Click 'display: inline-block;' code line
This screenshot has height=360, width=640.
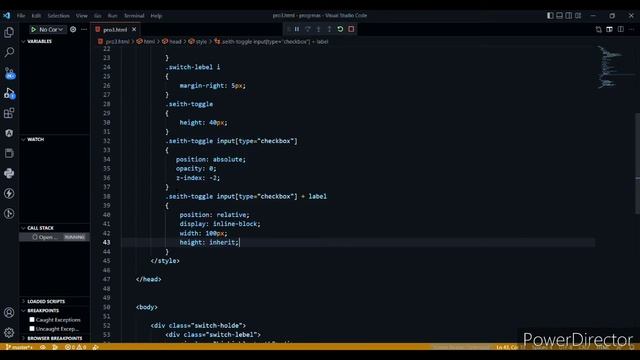(x=220, y=224)
